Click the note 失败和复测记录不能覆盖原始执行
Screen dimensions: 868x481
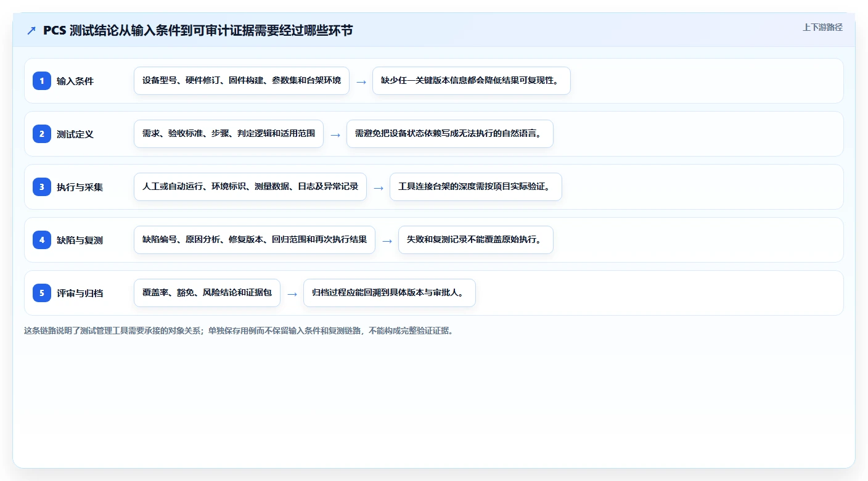(476, 240)
